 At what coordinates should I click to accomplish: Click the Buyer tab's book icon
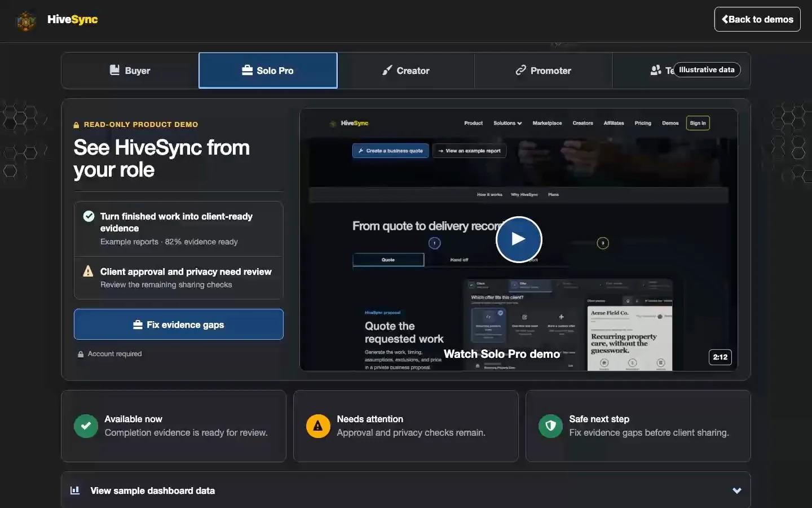114,70
